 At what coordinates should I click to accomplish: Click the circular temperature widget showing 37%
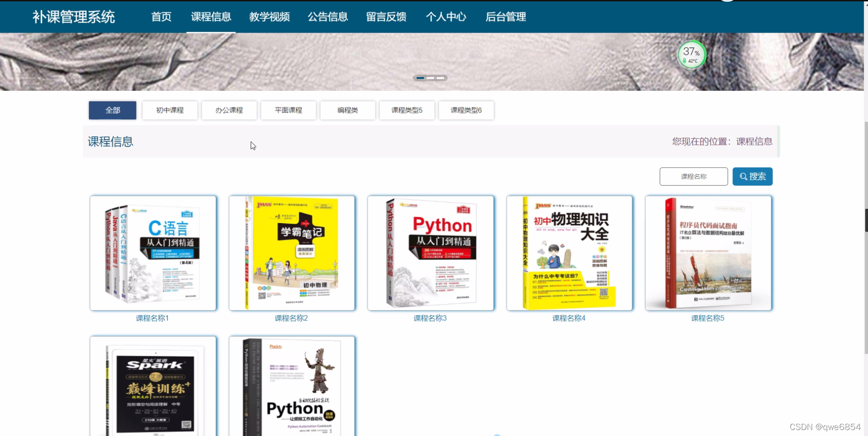[x=691, y=54]
